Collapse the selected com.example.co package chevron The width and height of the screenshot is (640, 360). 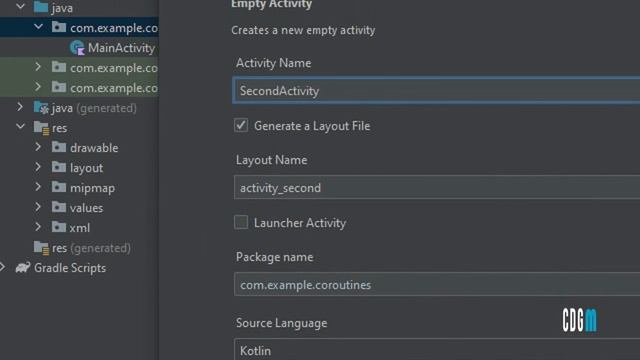38,27
